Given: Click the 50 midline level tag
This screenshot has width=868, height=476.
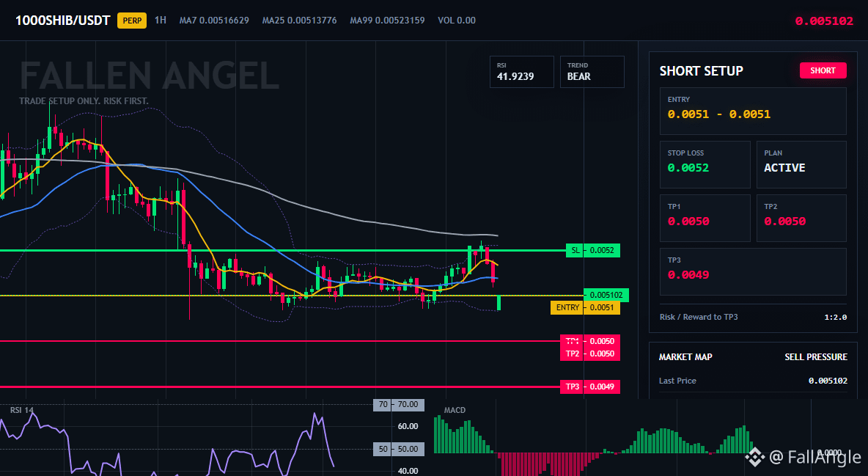Looking at the screenshot, I should tap(399, 449).
